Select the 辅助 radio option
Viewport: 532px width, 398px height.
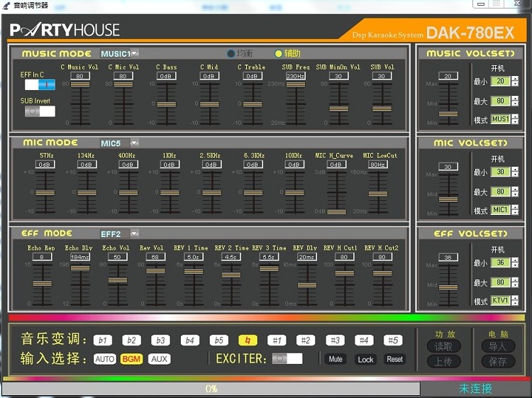click(x=288, y=53)
